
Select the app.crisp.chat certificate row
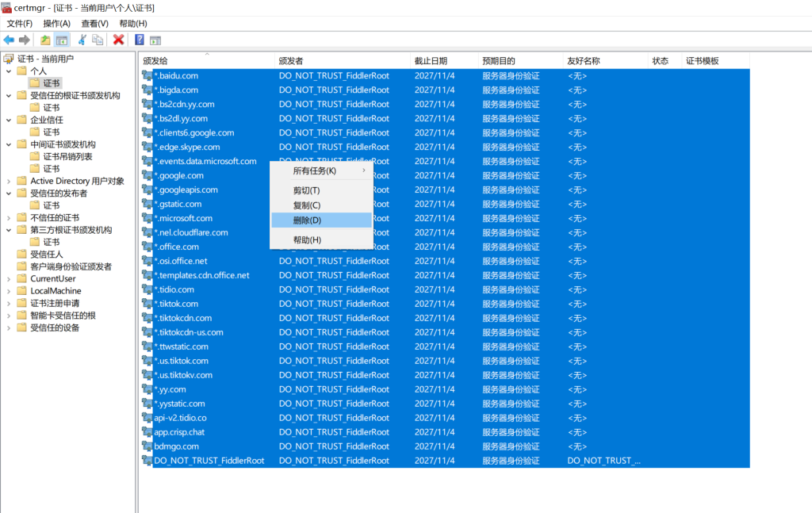tap(446, 432)
